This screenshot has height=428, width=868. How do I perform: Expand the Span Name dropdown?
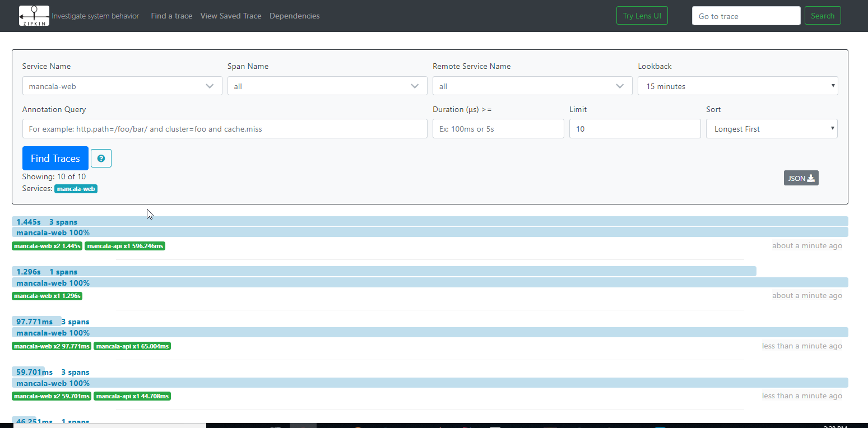(327, 86)
